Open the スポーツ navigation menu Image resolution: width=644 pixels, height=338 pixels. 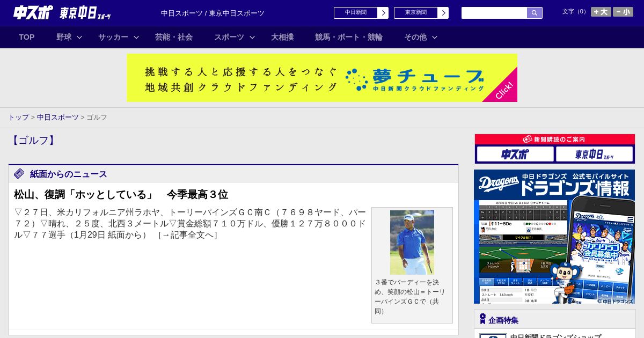tap(229, 37)
